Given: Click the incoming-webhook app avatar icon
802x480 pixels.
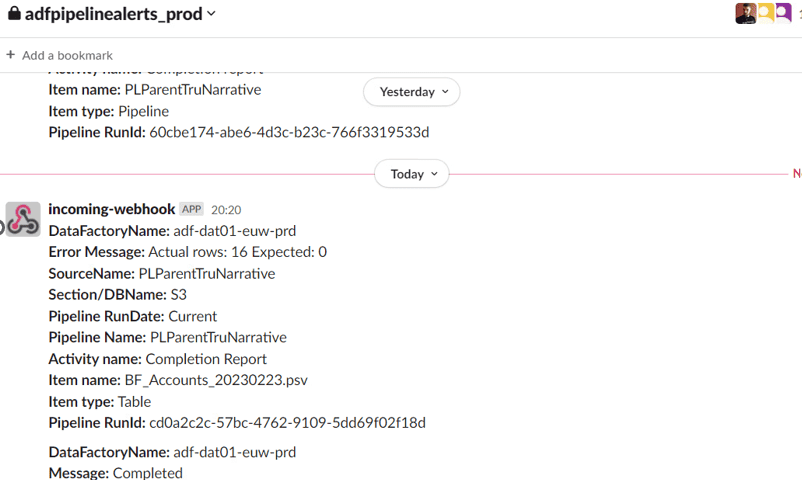Looking at the screenshot, I should pos(23,219).
